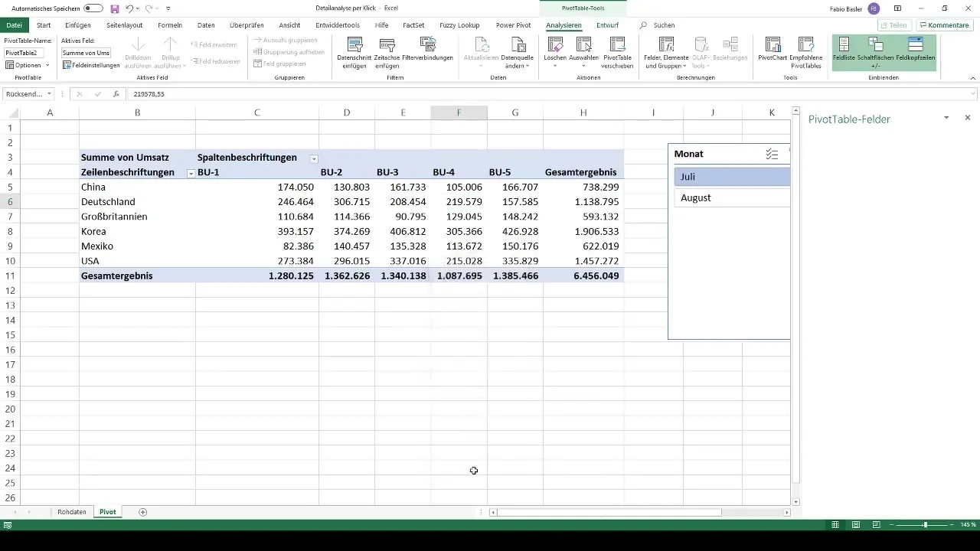
Task: Open the Zeilenbeschriftungen filter dropdown
Action: [190, 173]
